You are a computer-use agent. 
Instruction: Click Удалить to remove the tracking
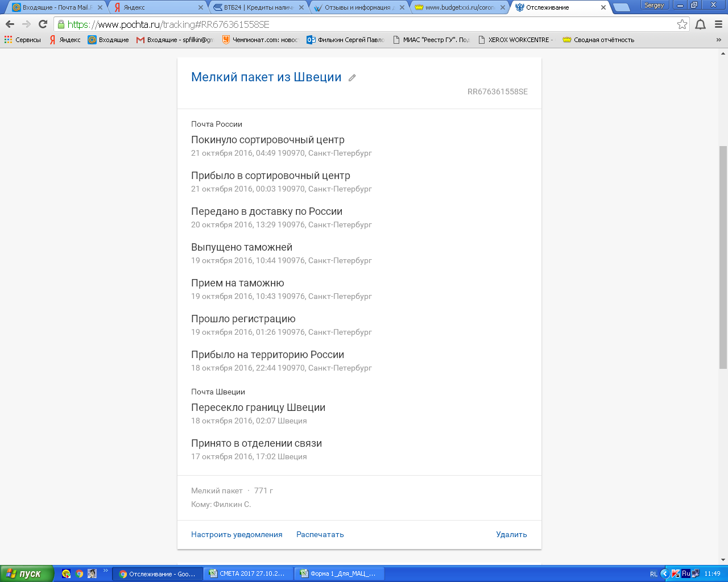[511, 534]
